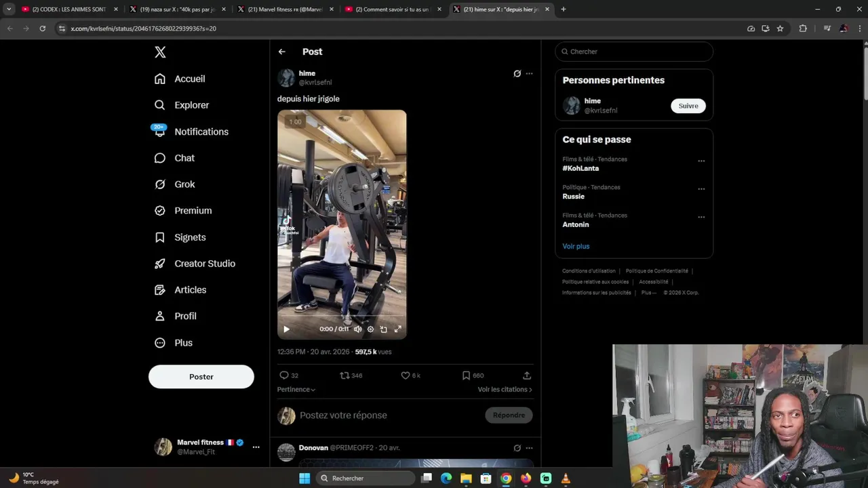The image size is (868, 488).
Task: Open account switcher menu for Marvel fitness
Action: 256,447
